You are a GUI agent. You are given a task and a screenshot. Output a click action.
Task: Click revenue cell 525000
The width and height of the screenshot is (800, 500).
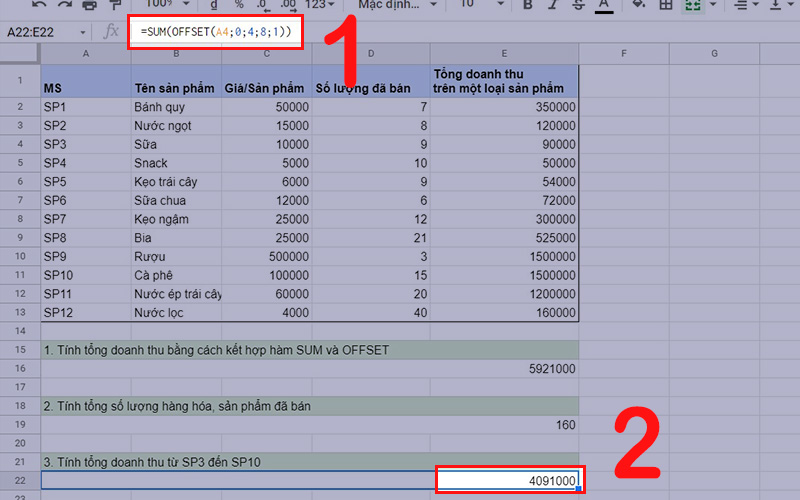[504, 238]
